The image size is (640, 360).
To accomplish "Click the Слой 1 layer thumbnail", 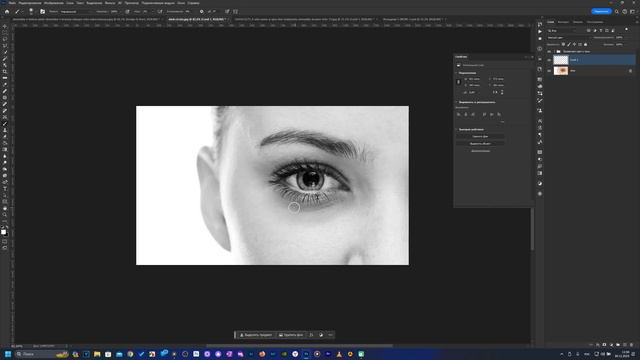I will click(x=561, y=60).
